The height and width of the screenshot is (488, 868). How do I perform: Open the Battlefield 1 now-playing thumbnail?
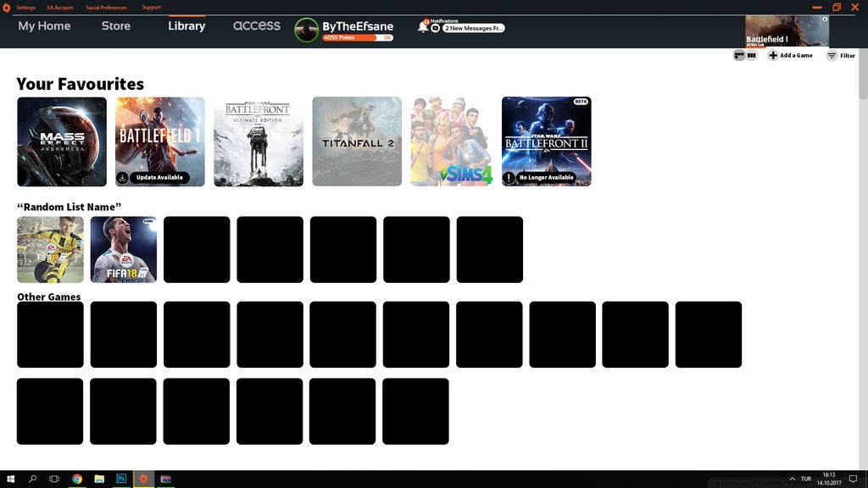tap(787, 31)
